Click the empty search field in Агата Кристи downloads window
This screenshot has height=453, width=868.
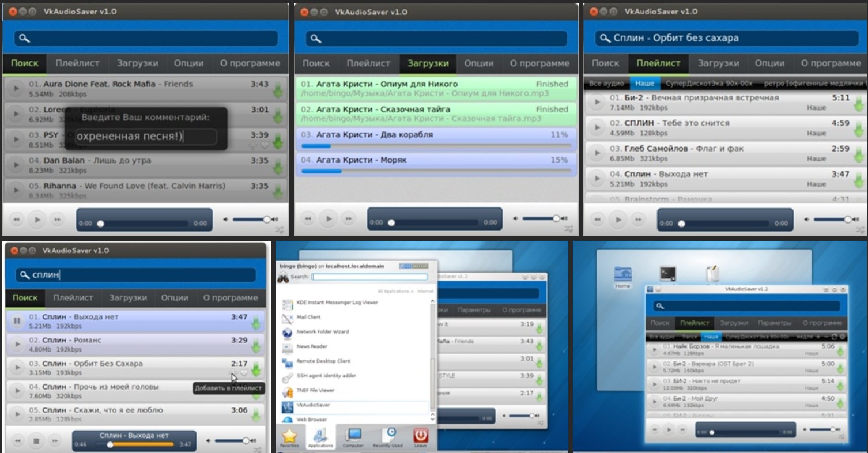436,38
